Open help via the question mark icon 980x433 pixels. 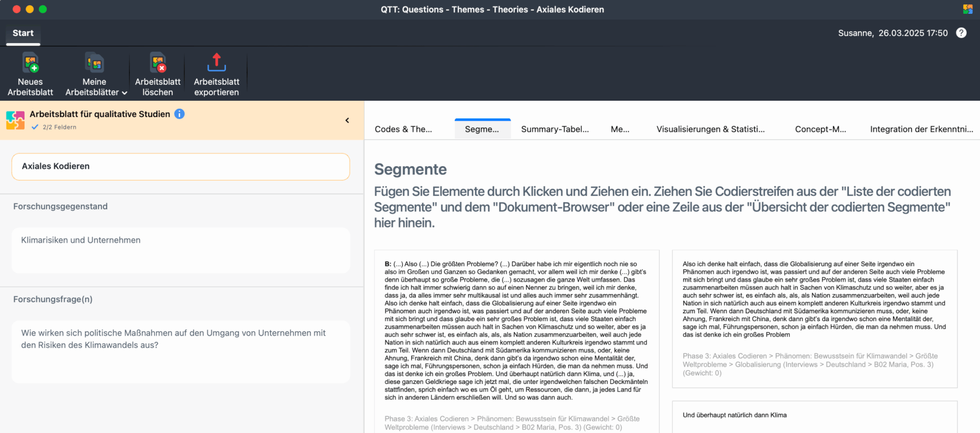pyautogui.click(x=961, y=33)
